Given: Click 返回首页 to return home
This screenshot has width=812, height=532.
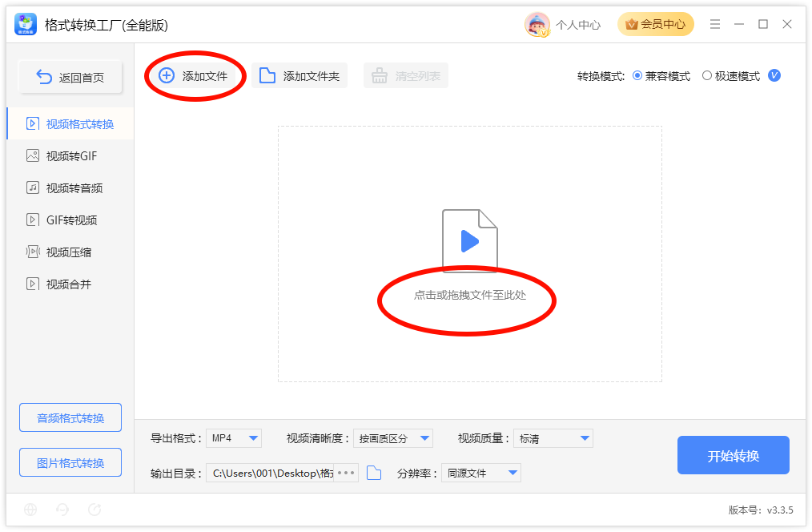Looking at the screenshot, I should point(70,77).
